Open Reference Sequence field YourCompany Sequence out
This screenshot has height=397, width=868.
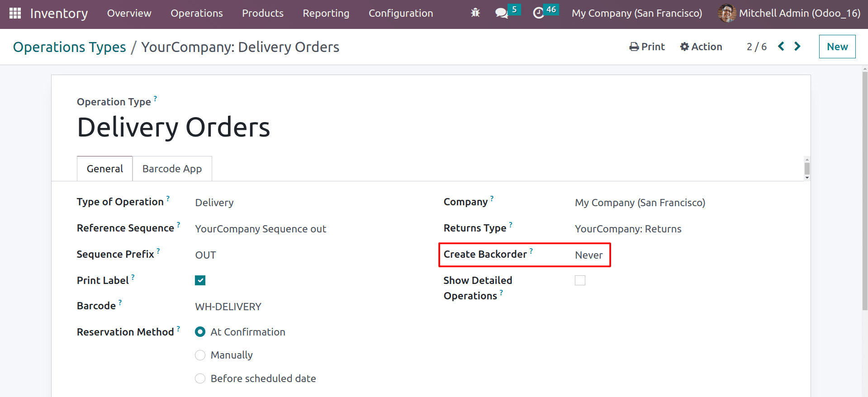(x=261, y=229)
